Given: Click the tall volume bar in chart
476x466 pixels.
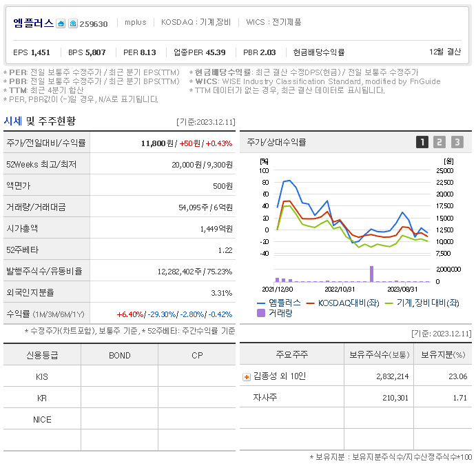Looking at the screenshot, I should pos(371,274).
